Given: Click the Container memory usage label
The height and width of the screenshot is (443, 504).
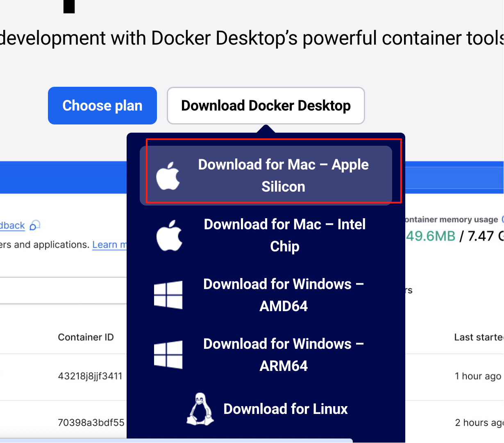Looking at the screenshot, I should tap(451, 219).
